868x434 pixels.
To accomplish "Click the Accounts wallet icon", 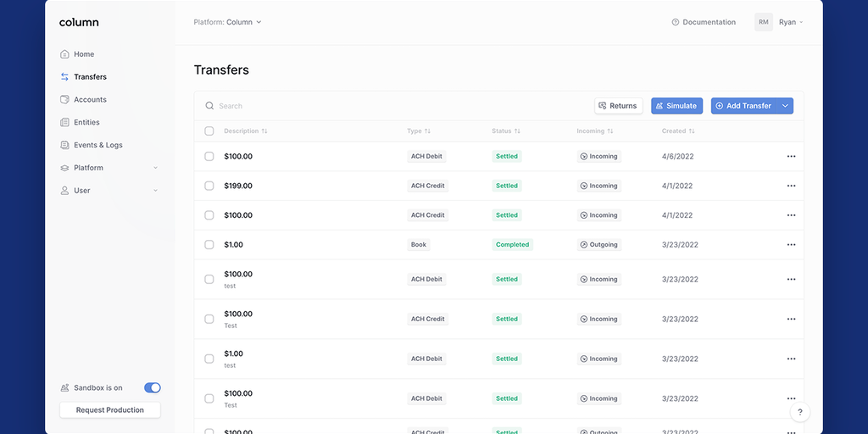I will [x=64, y=100].
